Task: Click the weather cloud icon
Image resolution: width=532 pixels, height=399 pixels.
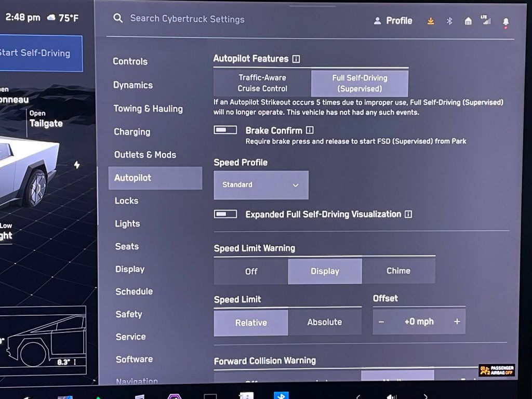Action: click(x=51, y=17)
